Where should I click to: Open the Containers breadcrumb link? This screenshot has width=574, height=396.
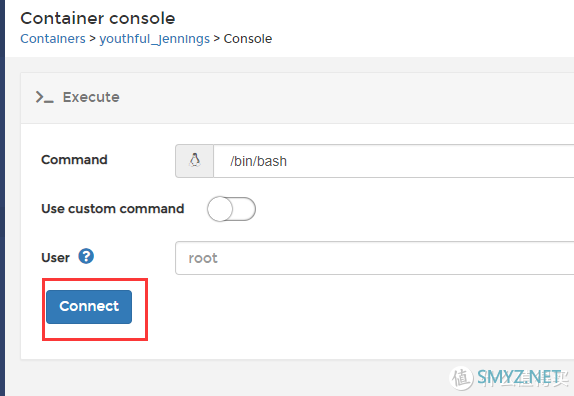(x=53, y=38)
